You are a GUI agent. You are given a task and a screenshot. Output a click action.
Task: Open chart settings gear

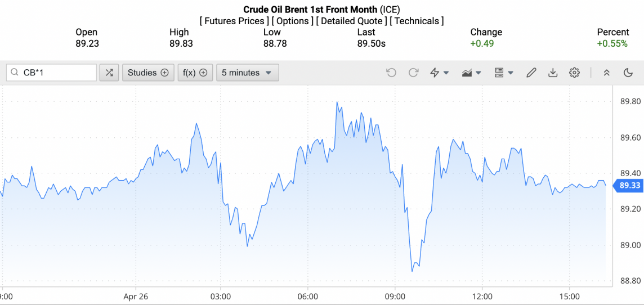pyautogui.click(x=574, y=73)
